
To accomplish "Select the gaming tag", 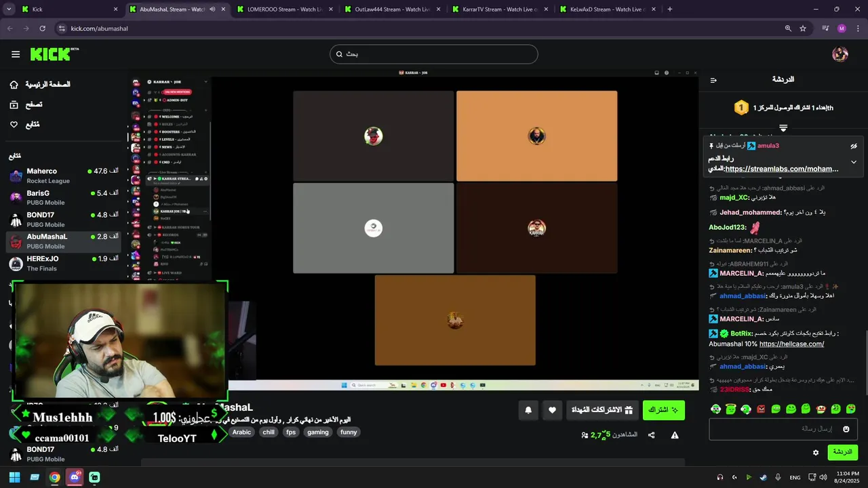I will (317, 432).
